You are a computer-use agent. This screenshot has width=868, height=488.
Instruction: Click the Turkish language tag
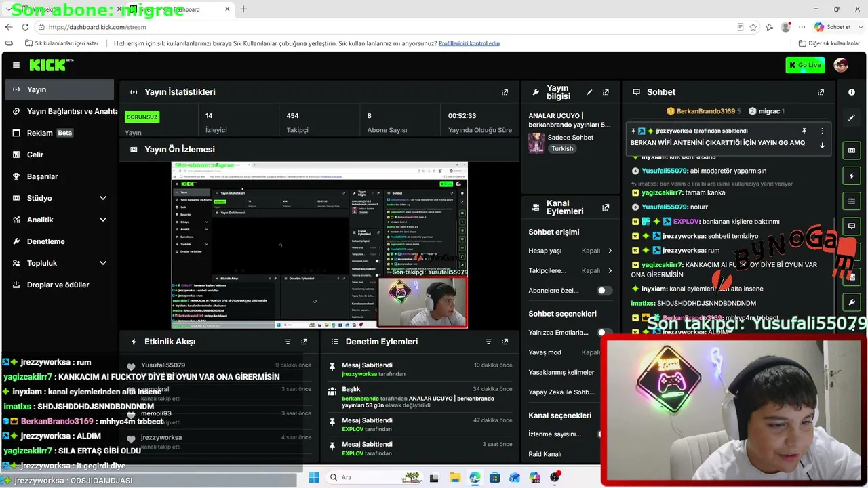coord(562,148)
